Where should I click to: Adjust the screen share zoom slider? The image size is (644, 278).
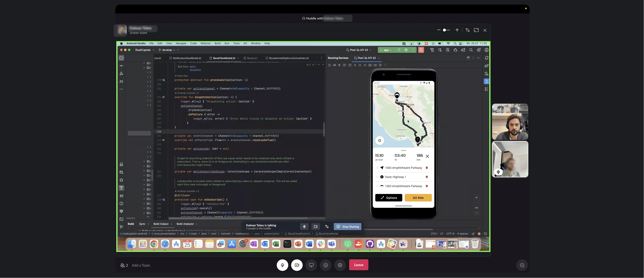tap(444, 30)
